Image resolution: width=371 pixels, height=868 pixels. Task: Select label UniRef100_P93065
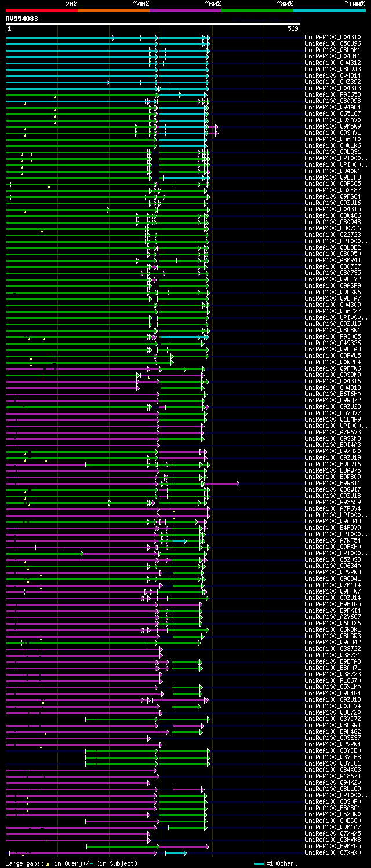[333, 336]
